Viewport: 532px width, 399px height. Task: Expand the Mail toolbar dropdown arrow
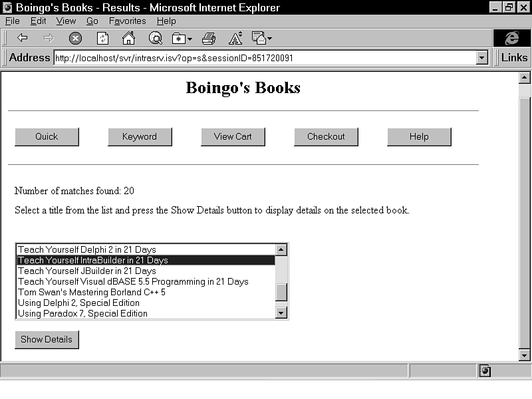tap(269, 39)
